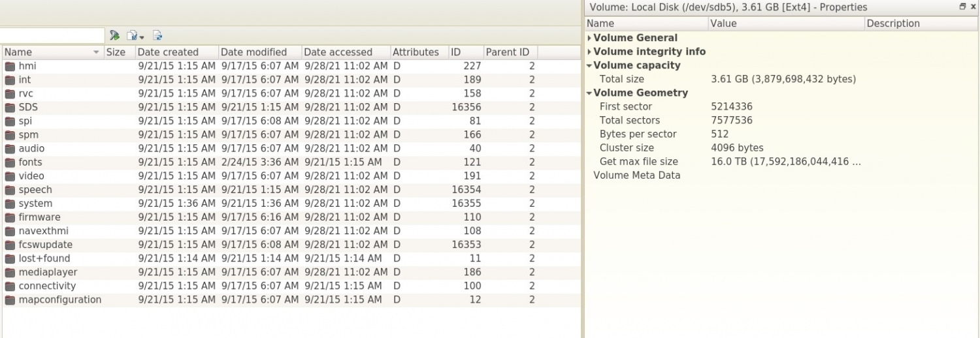Click the ID value 227 in hmi row

coord(472,66)
